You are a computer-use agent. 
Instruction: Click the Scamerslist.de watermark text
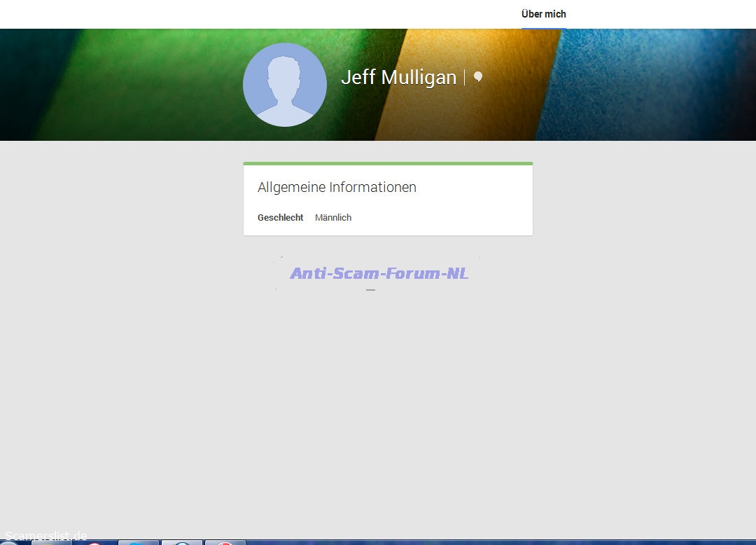(x=46, y=537)
